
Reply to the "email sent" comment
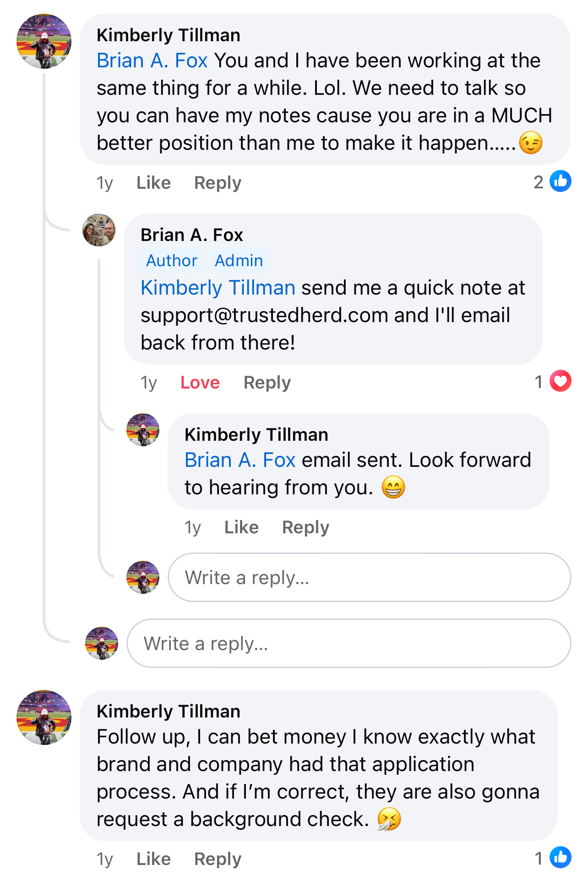click(x=305, y=527)
